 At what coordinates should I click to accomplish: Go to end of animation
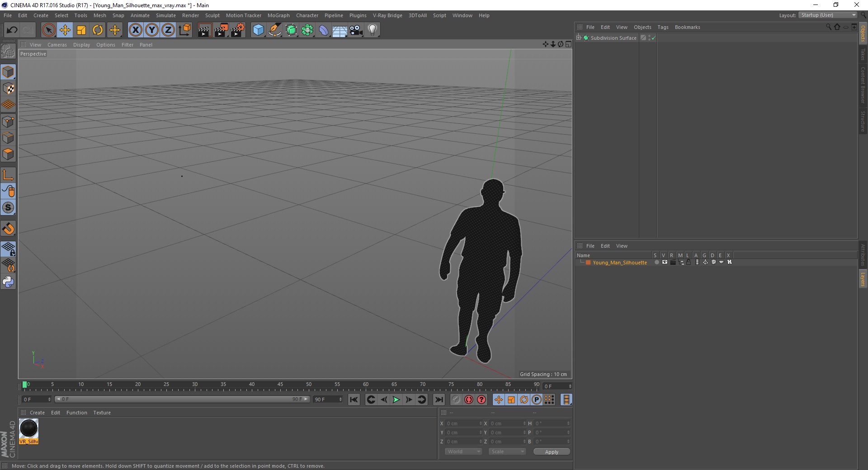(439, 399)
